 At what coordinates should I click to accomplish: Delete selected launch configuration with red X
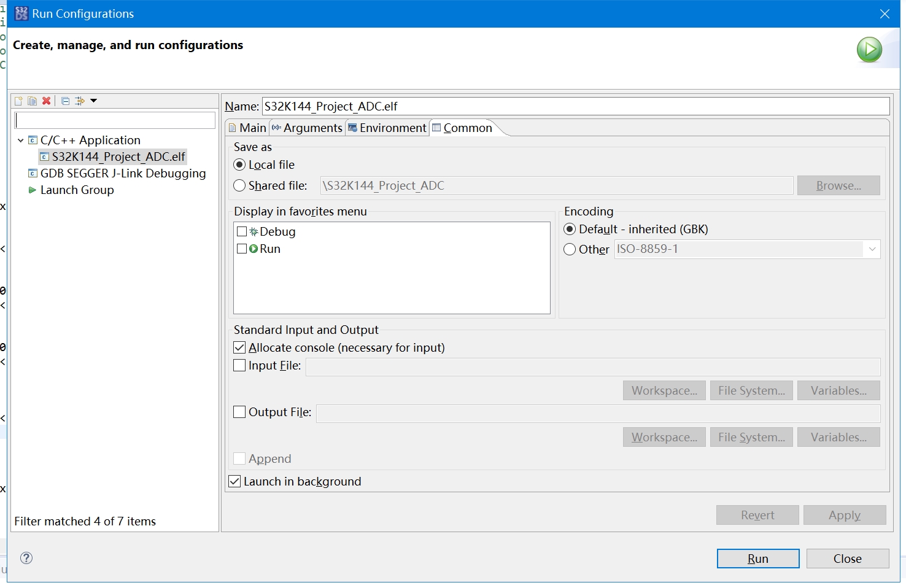(x=46, y=101)
